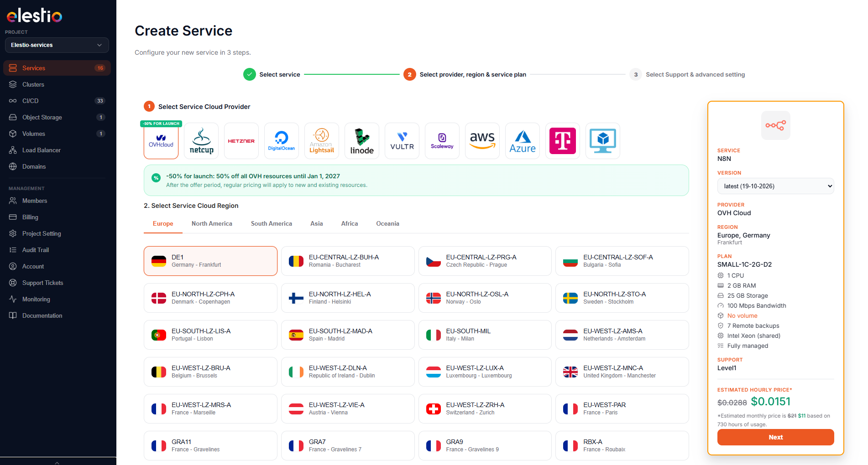Open Clusters in the sidebar
868x465 pixels.
[x=57, y=84]
